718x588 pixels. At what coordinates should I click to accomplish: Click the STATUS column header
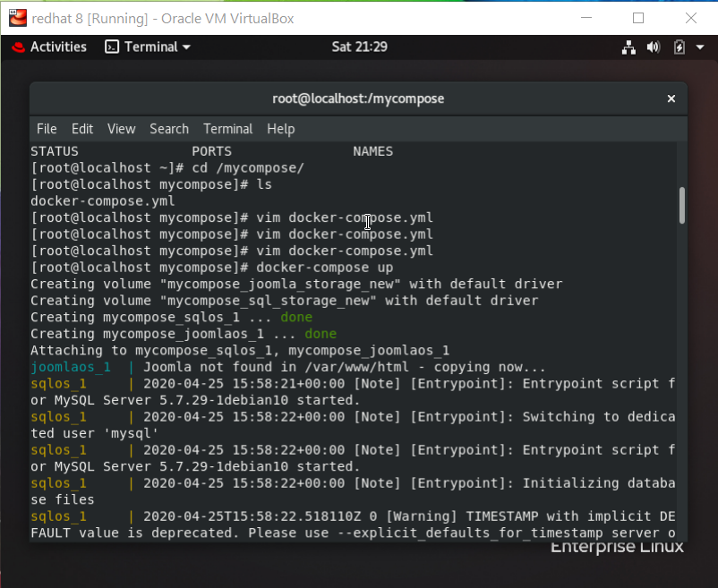click(x=55, y=151)
